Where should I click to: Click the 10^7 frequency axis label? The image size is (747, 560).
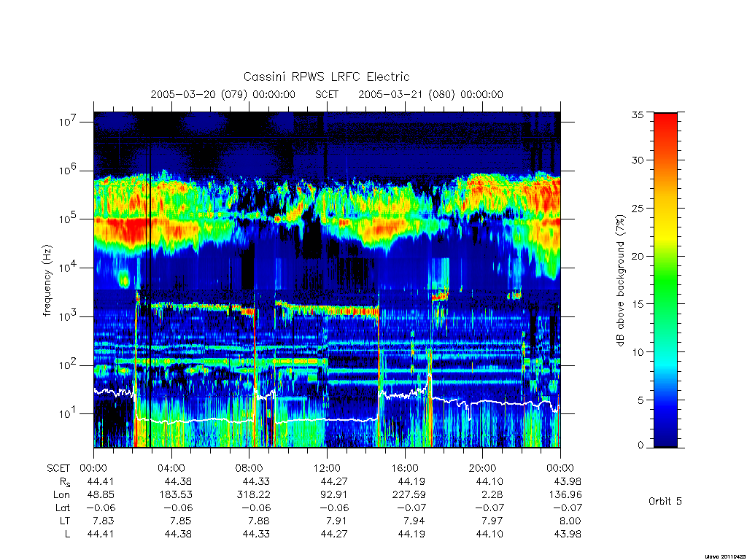point(68,122)
